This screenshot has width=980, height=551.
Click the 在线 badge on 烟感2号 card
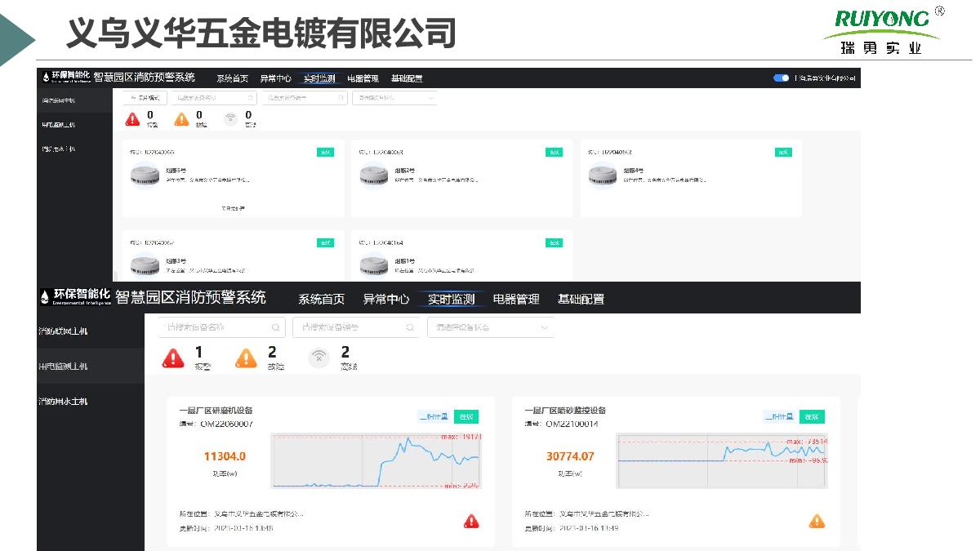(x=555, y=152)
